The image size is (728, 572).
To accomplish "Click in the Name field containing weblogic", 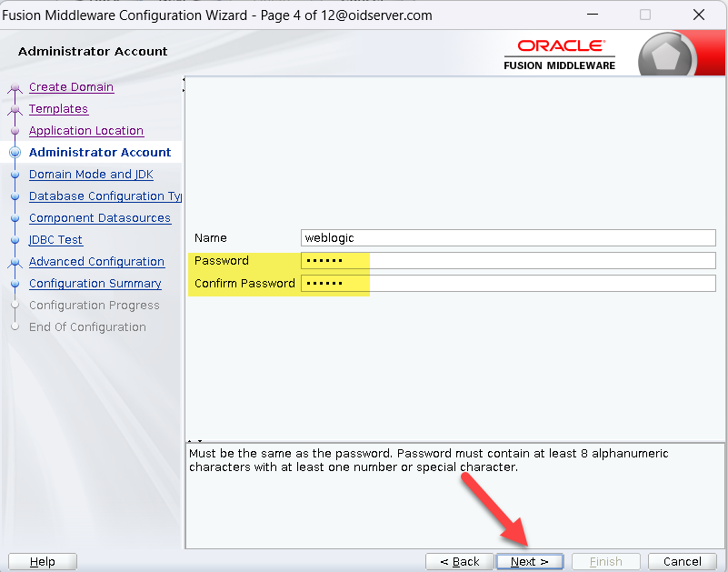I will click(x=508, y=238).
